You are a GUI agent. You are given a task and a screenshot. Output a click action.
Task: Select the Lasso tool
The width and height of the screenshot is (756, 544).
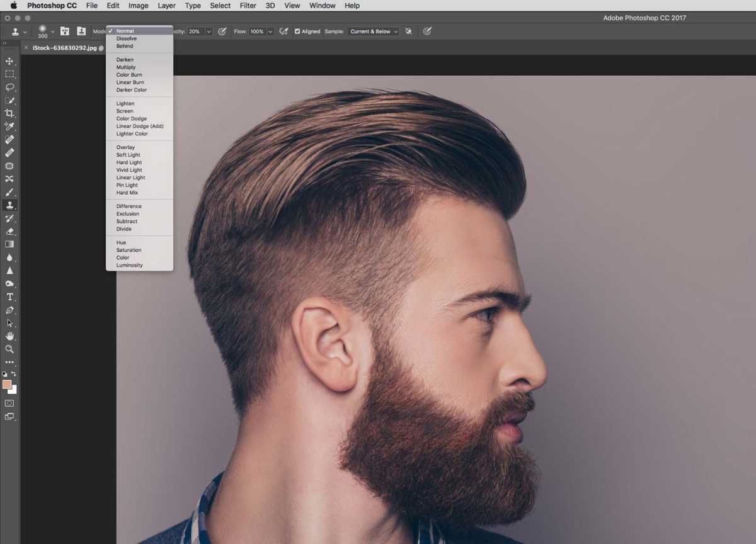click(9, 88)
